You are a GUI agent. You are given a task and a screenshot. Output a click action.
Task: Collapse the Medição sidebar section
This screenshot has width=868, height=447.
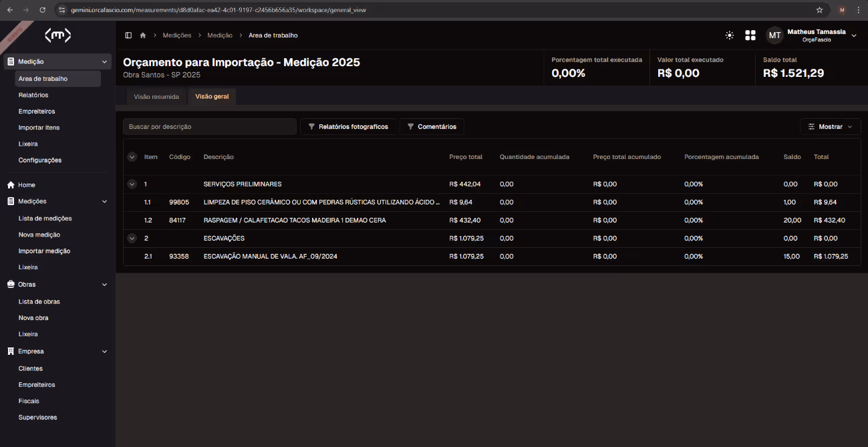click(104, 61)
